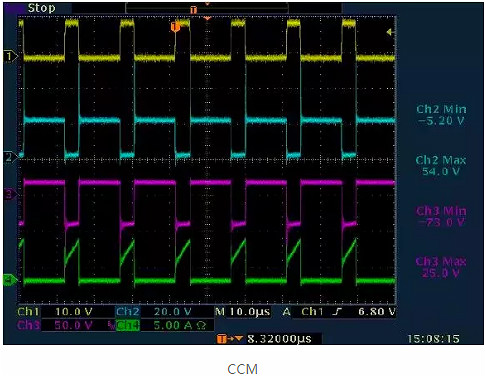This screenshot has height=376, width=486.
Task: Click the -5.20 V measurement value
Action: (441, 121)
